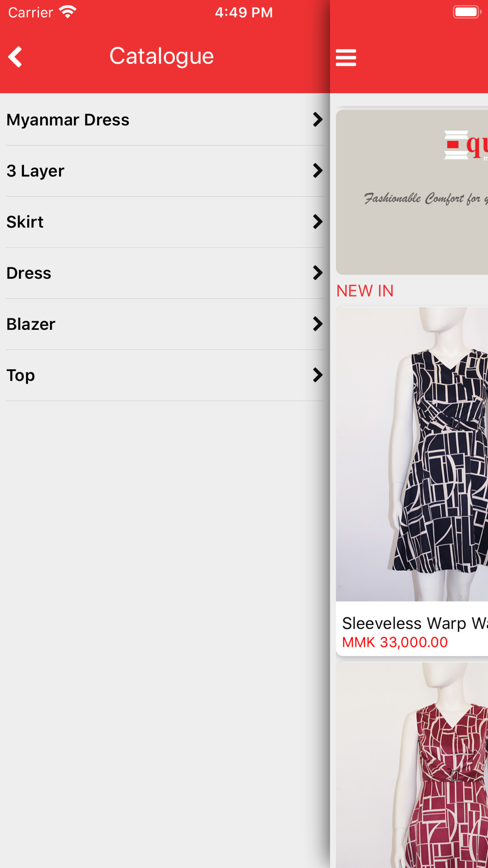Expand the 3 Layer chevron
This screenshot has height=868, width=488.
[318, 171]
